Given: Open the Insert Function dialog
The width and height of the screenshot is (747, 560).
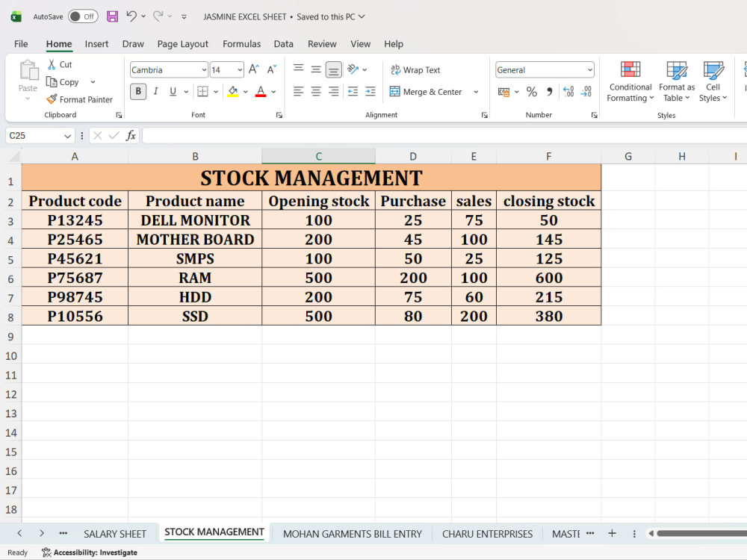Looking at the screenshot, I should 131,136.
